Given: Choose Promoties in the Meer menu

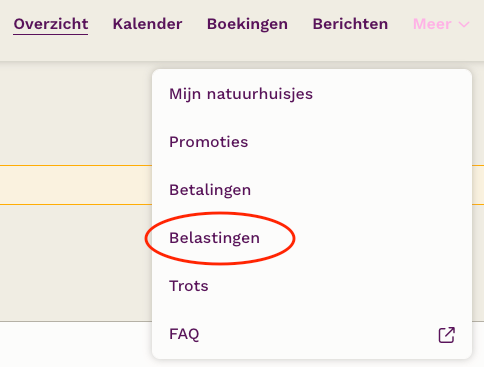Looking at the screenshot, I should pos(312,142).
